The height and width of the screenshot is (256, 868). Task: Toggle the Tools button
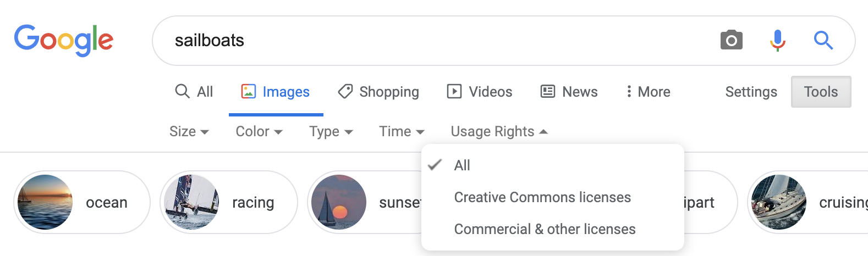point(821,92)
